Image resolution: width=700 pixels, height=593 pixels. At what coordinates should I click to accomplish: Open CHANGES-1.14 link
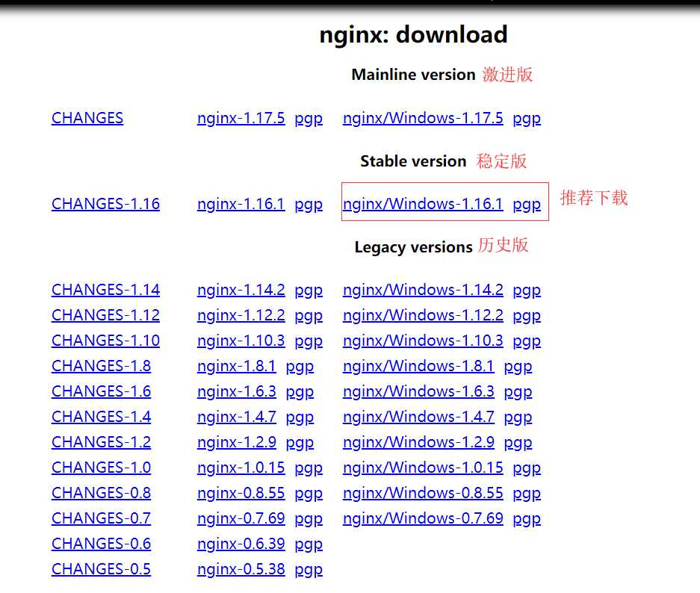tap(105, 290)
